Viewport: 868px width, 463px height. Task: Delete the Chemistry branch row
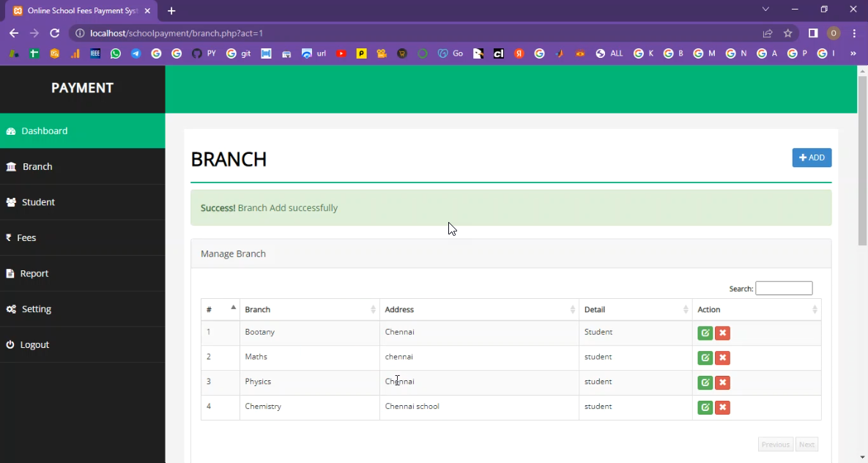point(722,407)
